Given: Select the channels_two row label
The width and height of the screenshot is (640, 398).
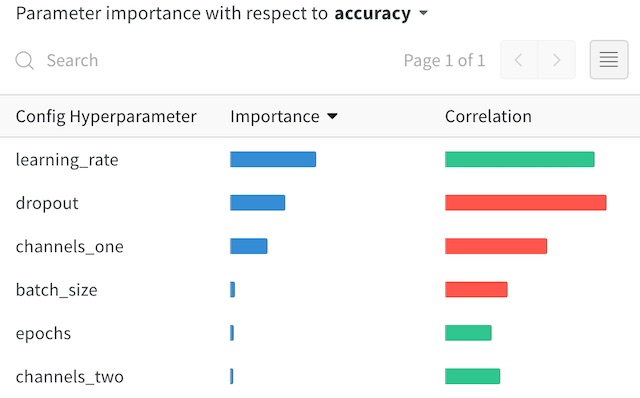Looking at the screenshot, I should pyautogui.click(x=69, y=377).
